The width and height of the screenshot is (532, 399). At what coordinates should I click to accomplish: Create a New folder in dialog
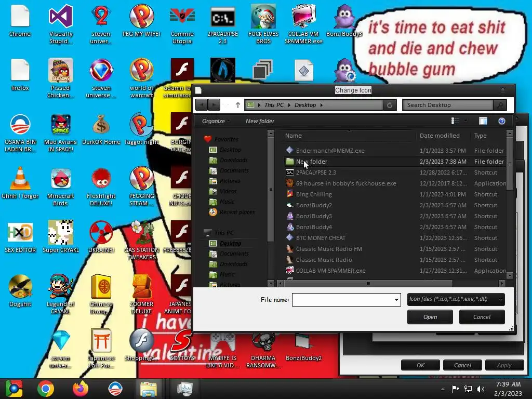(x=260, y=121)
